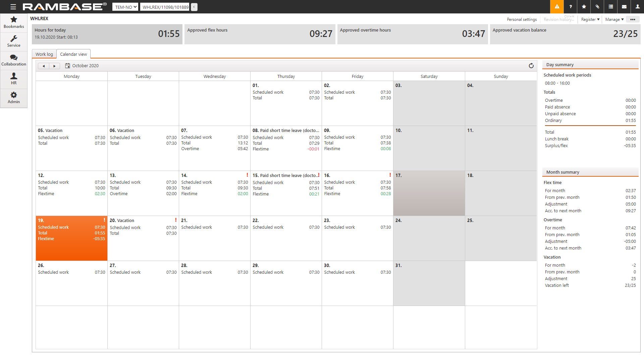The height and width of the screenshot is (355, 644).
Task: Click the three-dots more options button
Action: (x=633, y=19)
